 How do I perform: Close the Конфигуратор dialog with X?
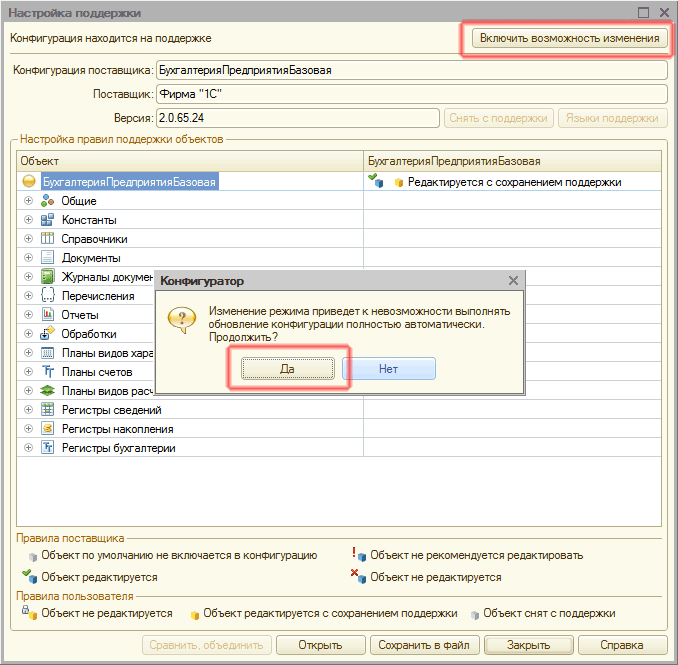513,282
